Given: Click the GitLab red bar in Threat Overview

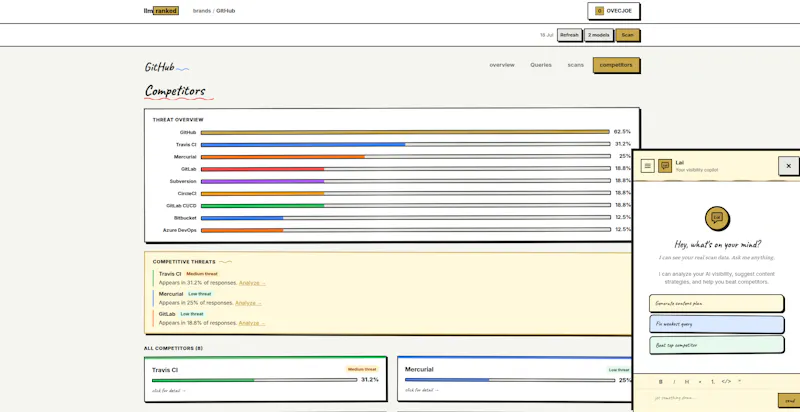Looking at the screenshot, I should pyautogui.click(x=406, y=169).
